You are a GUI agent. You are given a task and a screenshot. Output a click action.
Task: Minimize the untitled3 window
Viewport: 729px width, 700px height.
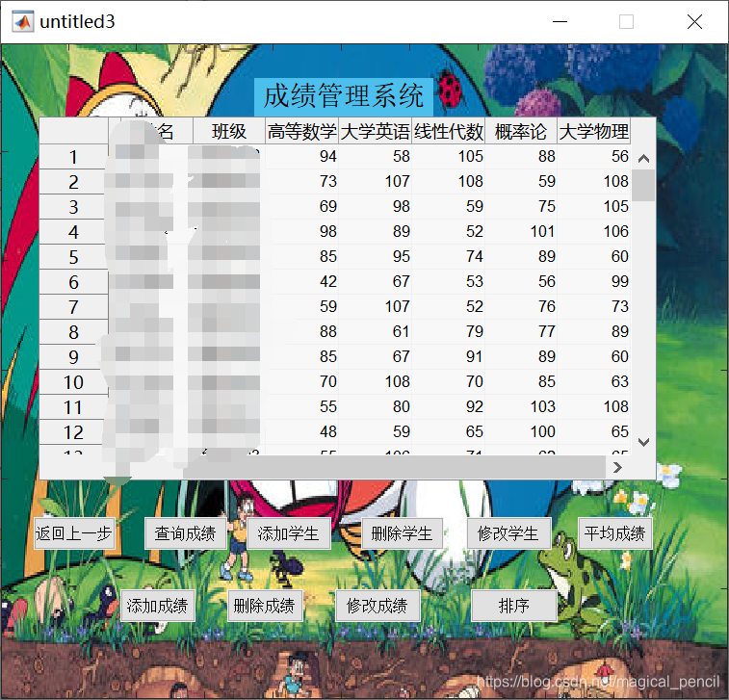pyautogui.click(x=560, y=21)
